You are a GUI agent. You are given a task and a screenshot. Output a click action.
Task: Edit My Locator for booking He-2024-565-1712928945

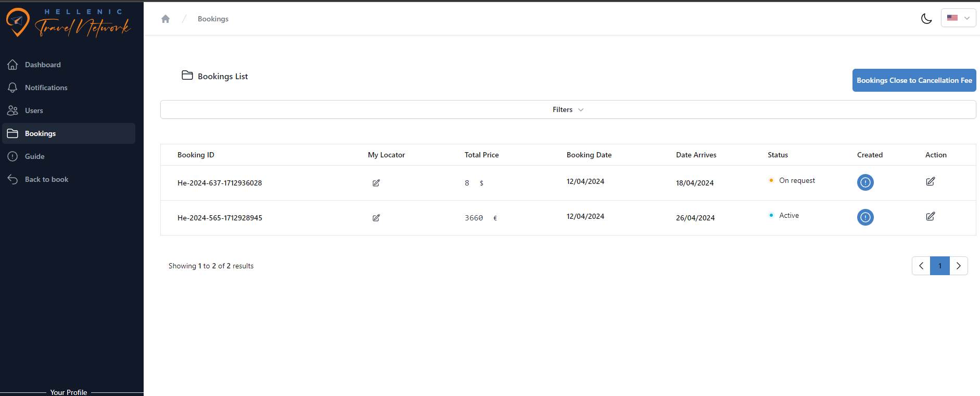(x=376, y=218)
